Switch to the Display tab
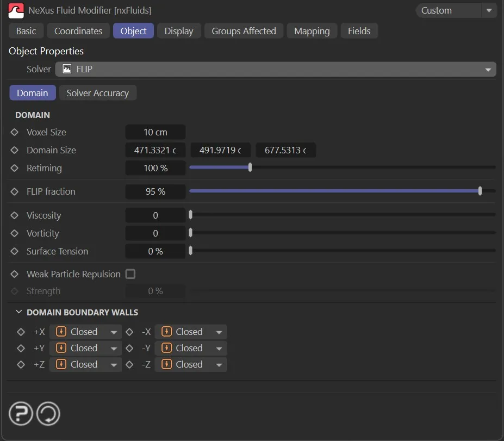The height and width of the screenshot is (441, 504). click(178, 31)
